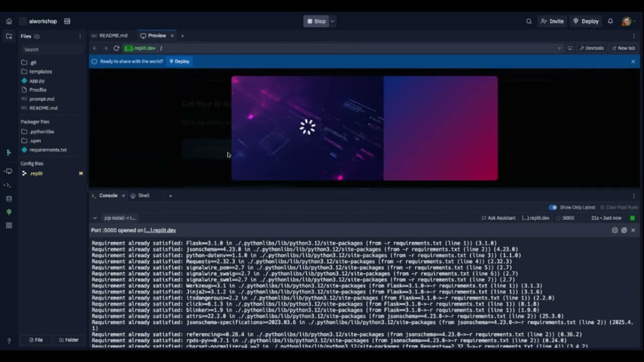
Task: Select the Preview tab
Action: pos(153,36)
